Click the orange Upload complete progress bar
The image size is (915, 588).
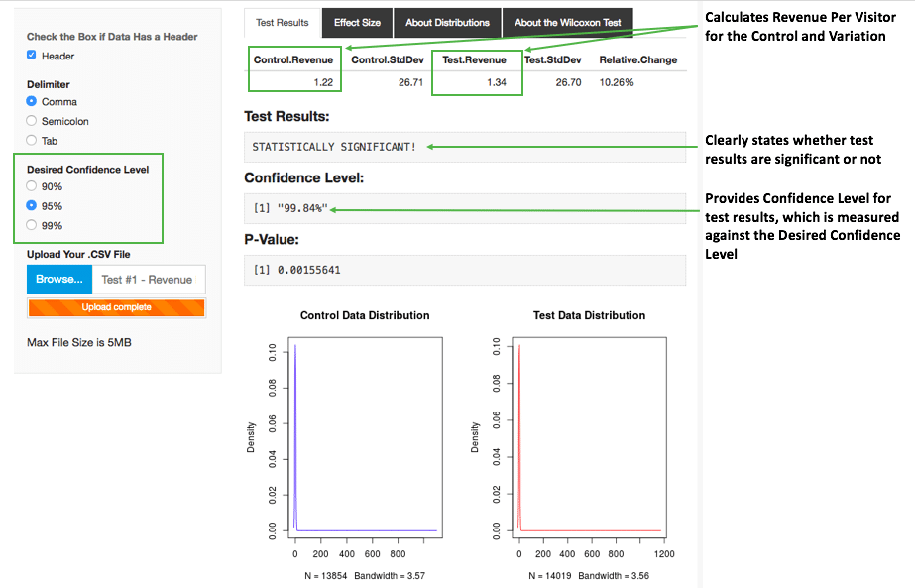[116, 307]
